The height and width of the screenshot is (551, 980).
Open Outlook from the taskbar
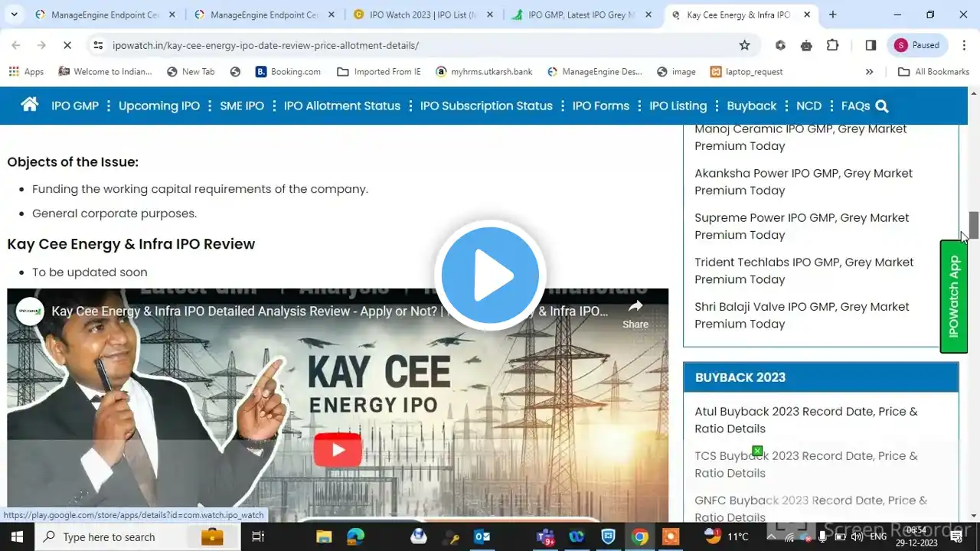tap(482, 536)
